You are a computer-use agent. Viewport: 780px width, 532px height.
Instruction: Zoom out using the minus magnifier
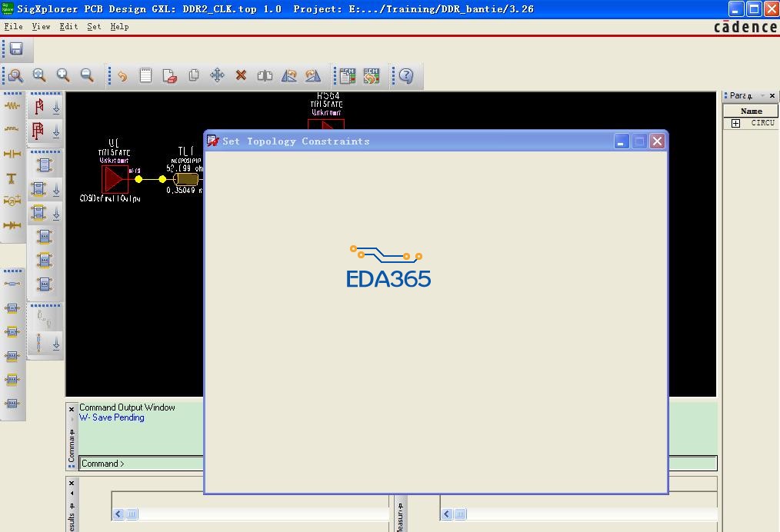[87, 75]
